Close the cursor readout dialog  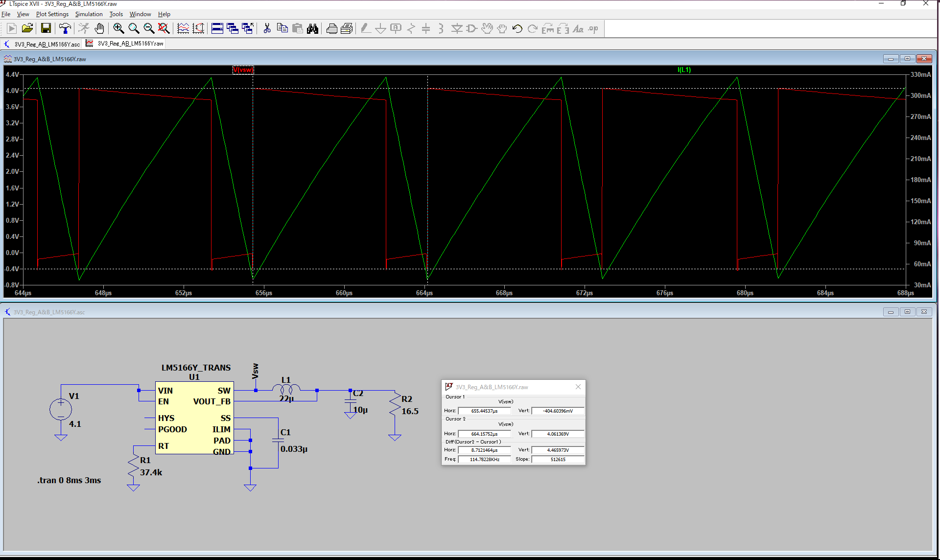click(578, 387)
